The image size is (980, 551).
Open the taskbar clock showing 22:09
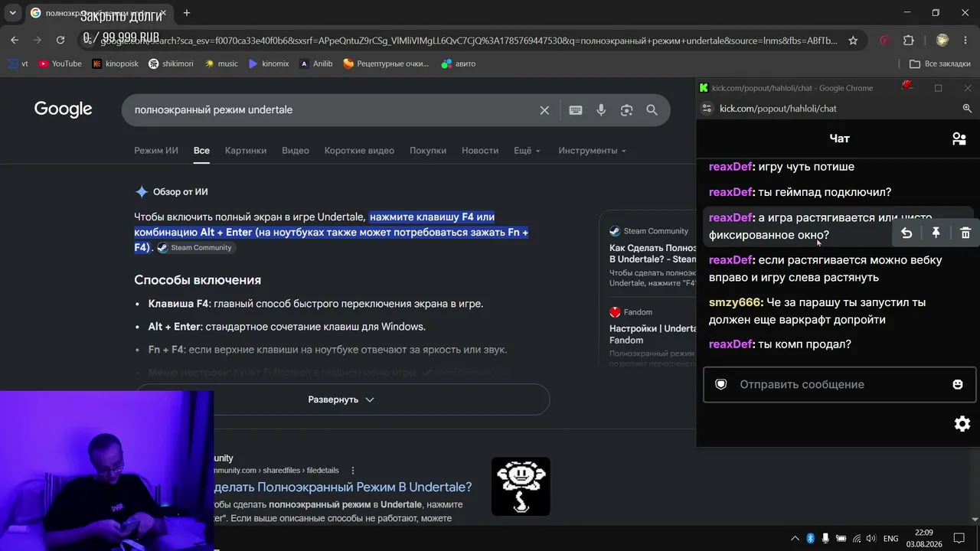[x=924, y=538]
